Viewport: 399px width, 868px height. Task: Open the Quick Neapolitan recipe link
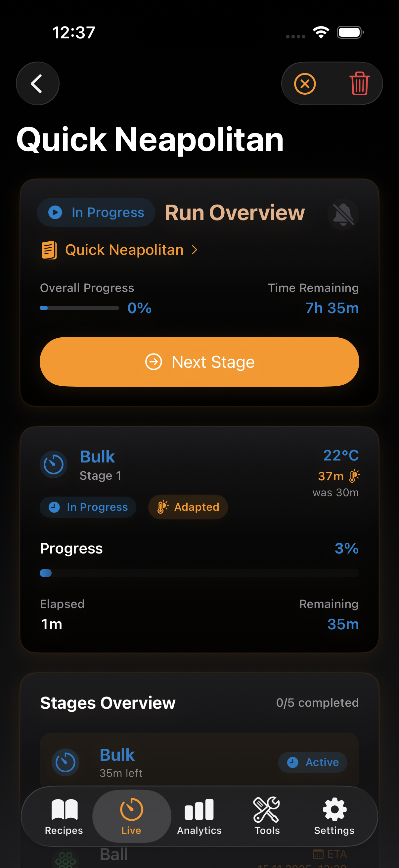[124, 250]
